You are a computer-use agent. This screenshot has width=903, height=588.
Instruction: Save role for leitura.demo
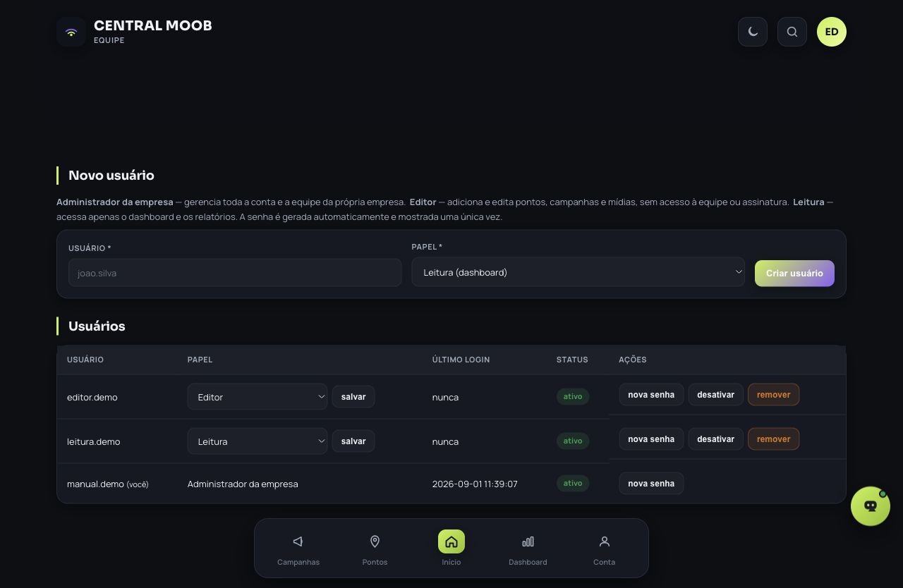pyautogui.click(x=353, y=441)
